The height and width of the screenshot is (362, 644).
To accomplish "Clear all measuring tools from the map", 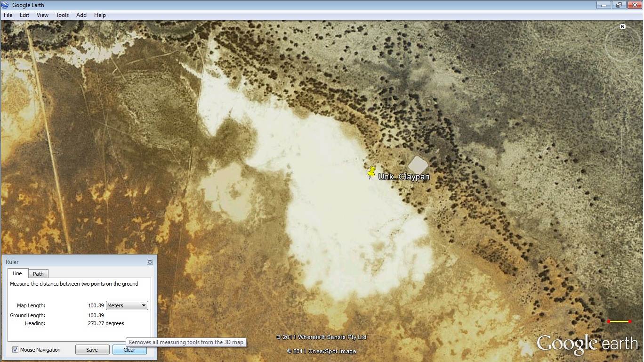I will (x=129, y=349).
